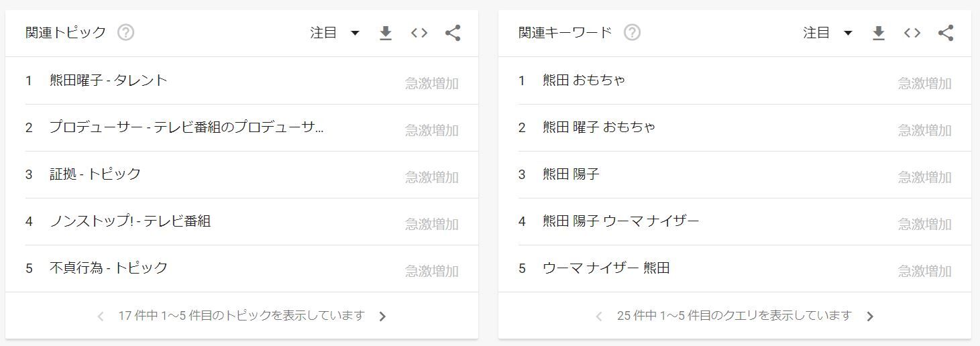This screenshot has width=980, height=346.
Task: Open keyword 熊田 陽子 ウーマ ナイザー
Action: (x=620, y=221)
